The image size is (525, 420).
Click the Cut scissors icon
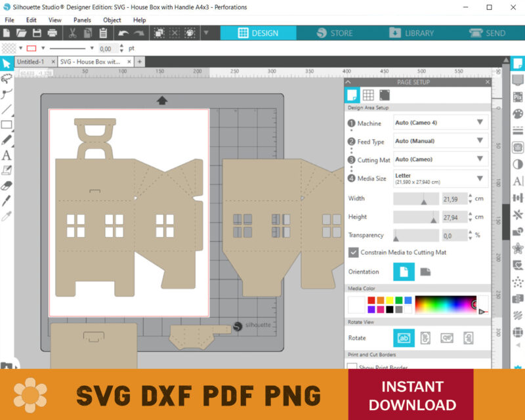pyautogui.click(x=73, y=33)
